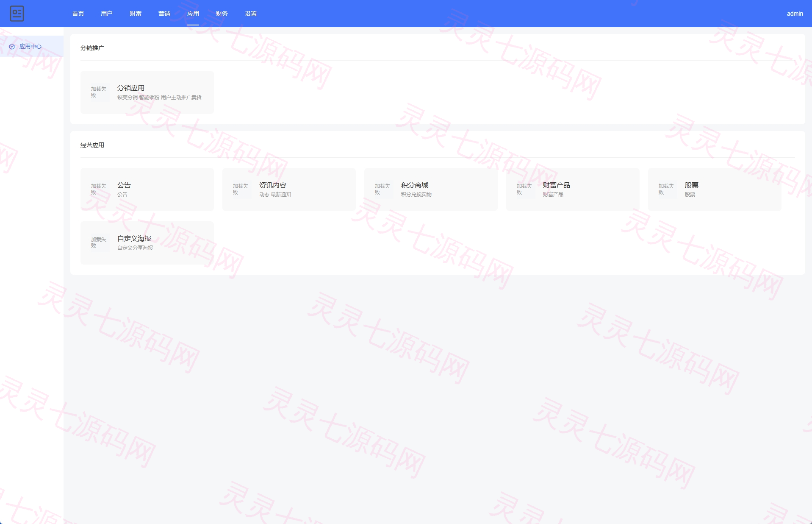
Task: Open the admin user menu
Action: point(795,14)
